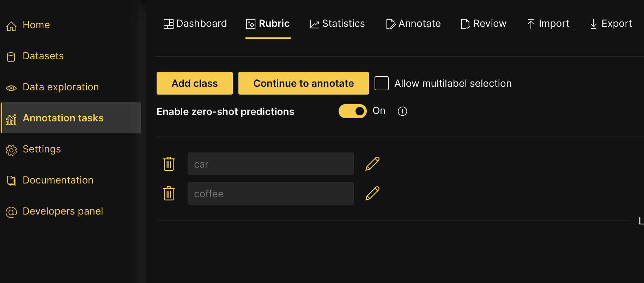Go to the Import tab

pyautogui.click(x=548, y=24)
